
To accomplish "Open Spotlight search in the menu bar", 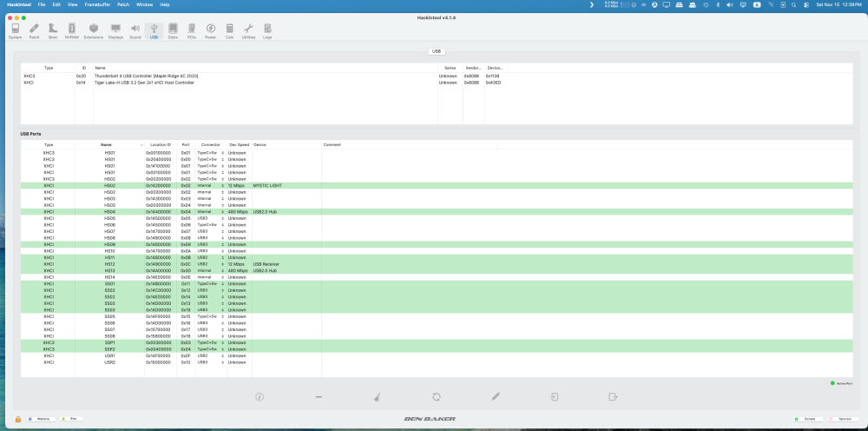I will click(x=794, y=4).
